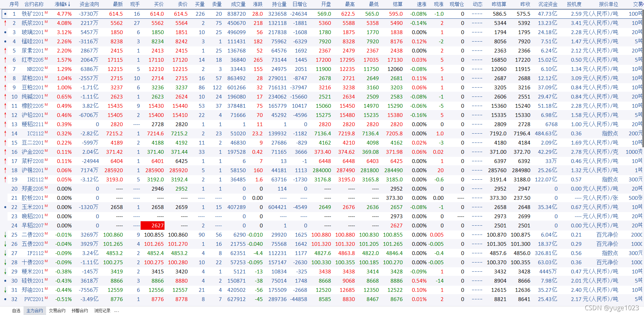Select contract 粳米2201

[x=33, y=272]
